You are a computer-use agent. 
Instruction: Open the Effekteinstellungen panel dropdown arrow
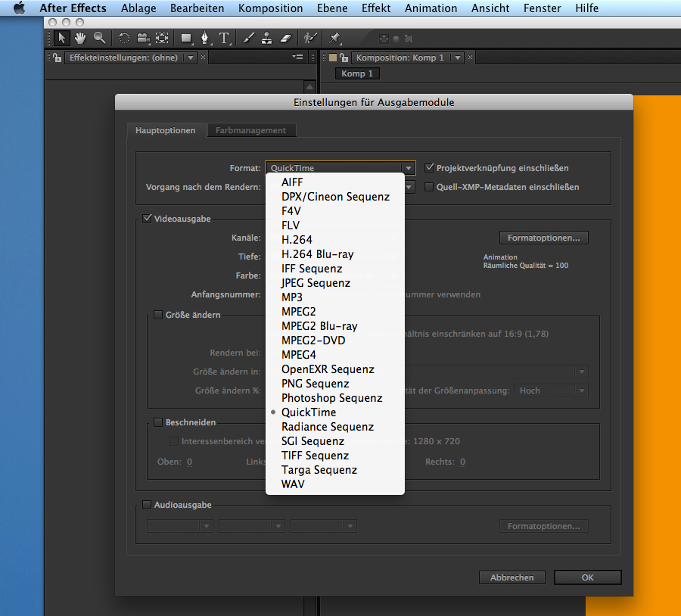click(190, 58)
